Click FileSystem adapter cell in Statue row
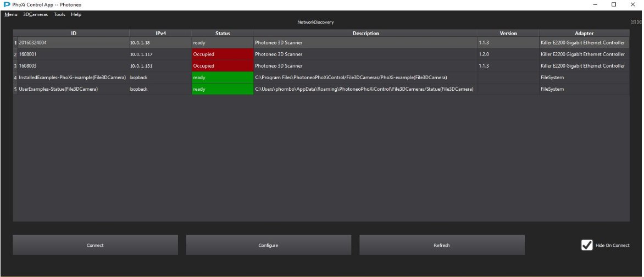 pyautogui.click(x=584, y=89)
